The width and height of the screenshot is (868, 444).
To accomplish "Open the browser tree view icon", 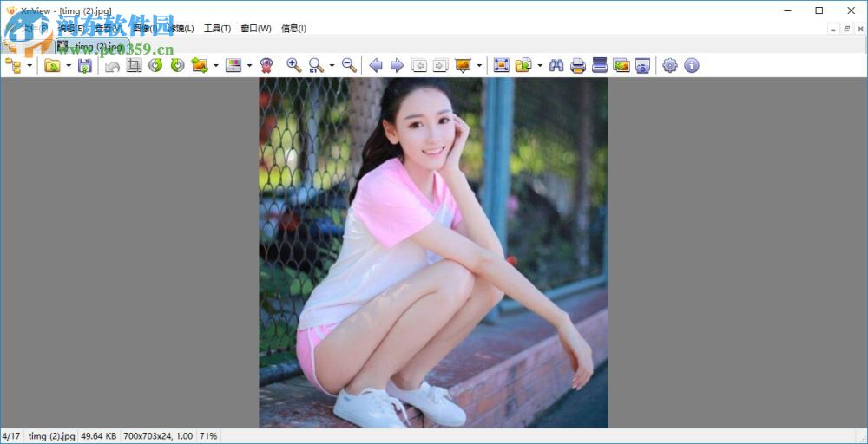I will (x=13, y=66).
